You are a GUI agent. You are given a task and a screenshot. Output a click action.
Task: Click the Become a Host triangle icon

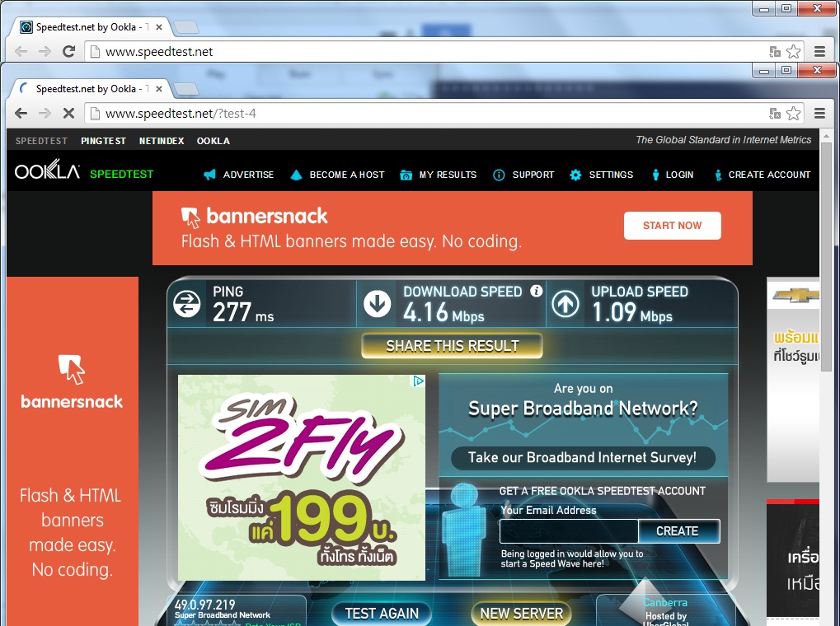click(296, 175)
